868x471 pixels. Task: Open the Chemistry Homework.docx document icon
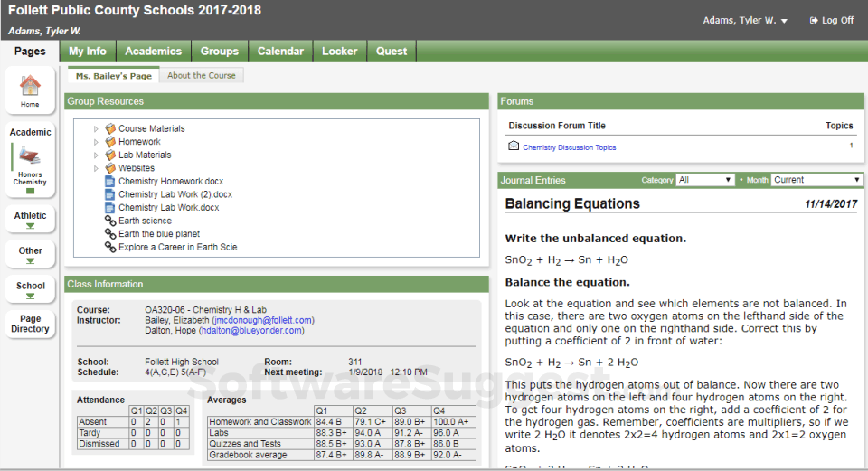pos(110,182)
